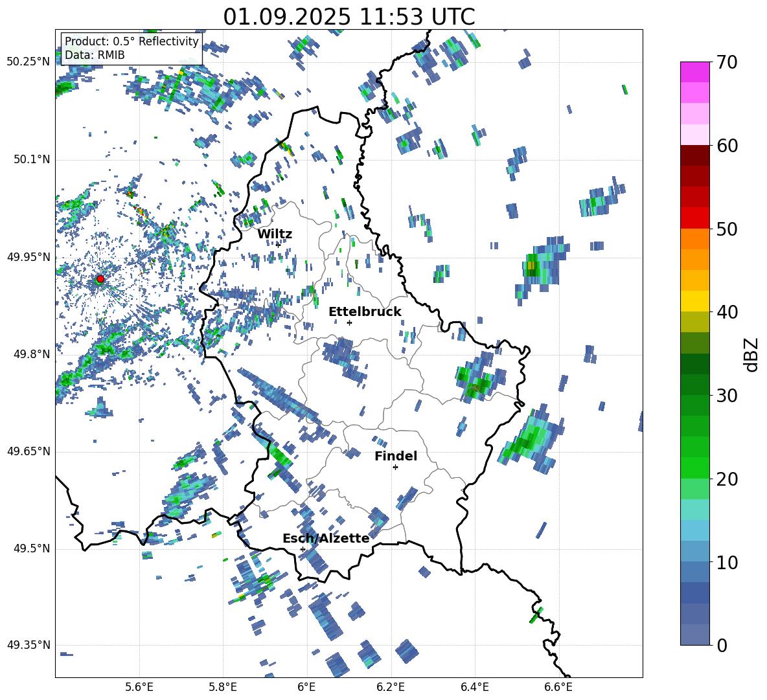Click the 50 value on the colorbar

click(727, 229)
